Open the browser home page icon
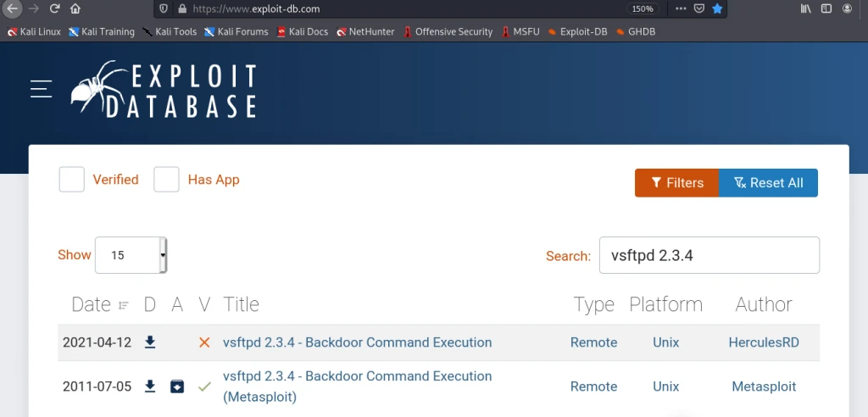868x417 pixels. (x=75, y=8)
